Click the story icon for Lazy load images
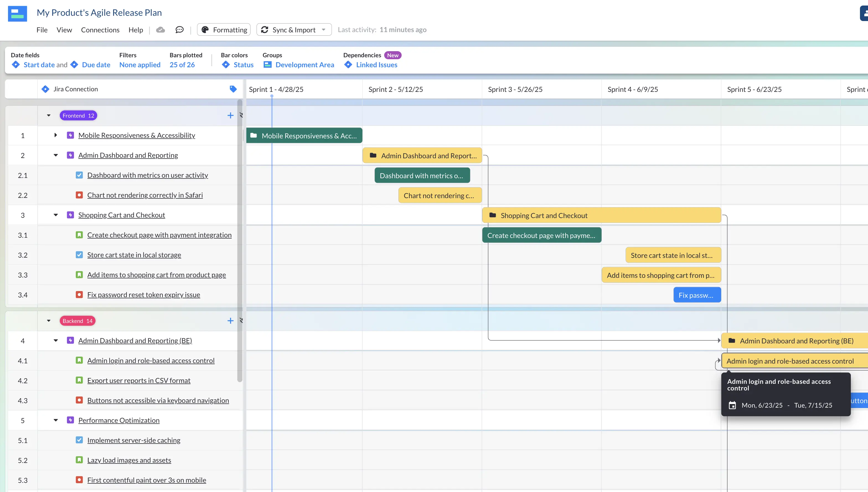 (x=79, y=460)
